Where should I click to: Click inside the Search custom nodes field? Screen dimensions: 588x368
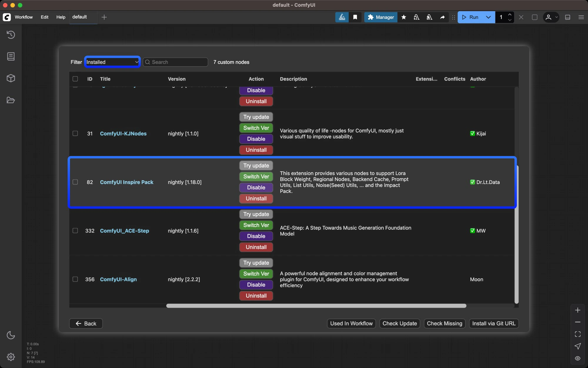click(x=175, y=62)
